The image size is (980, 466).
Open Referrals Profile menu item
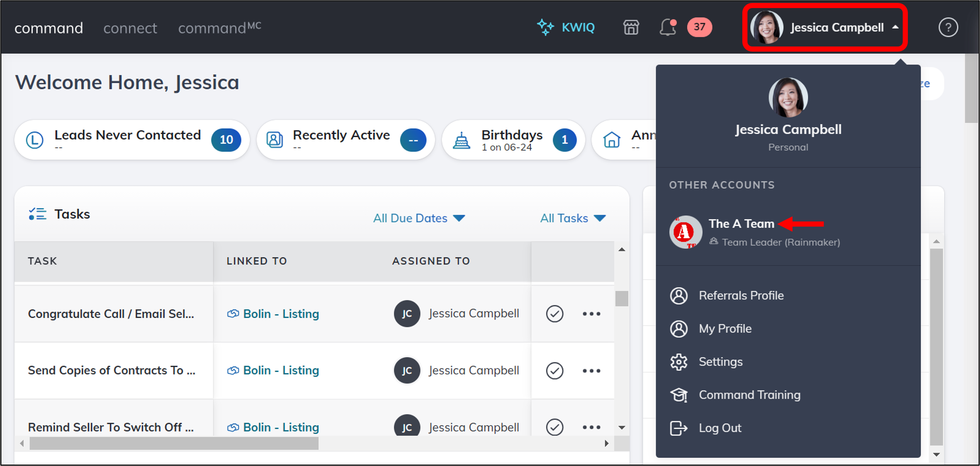(x=741, y=295)
